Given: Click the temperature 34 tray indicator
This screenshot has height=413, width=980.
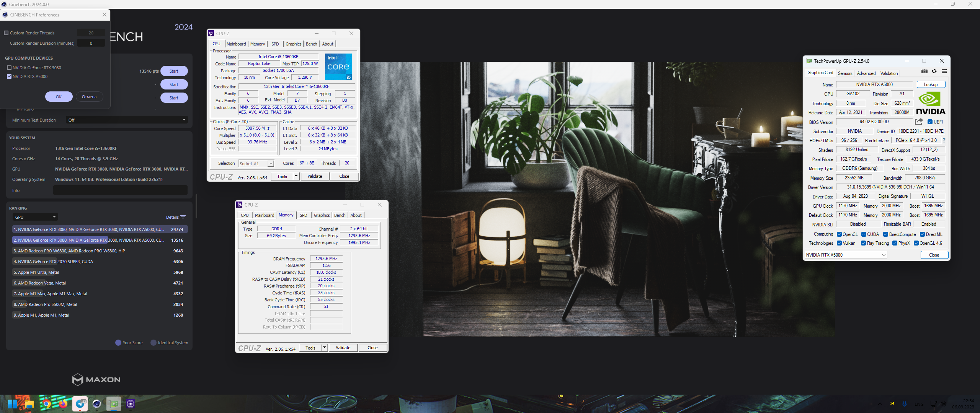Looking at the screenshot, I should pos(892,404).
